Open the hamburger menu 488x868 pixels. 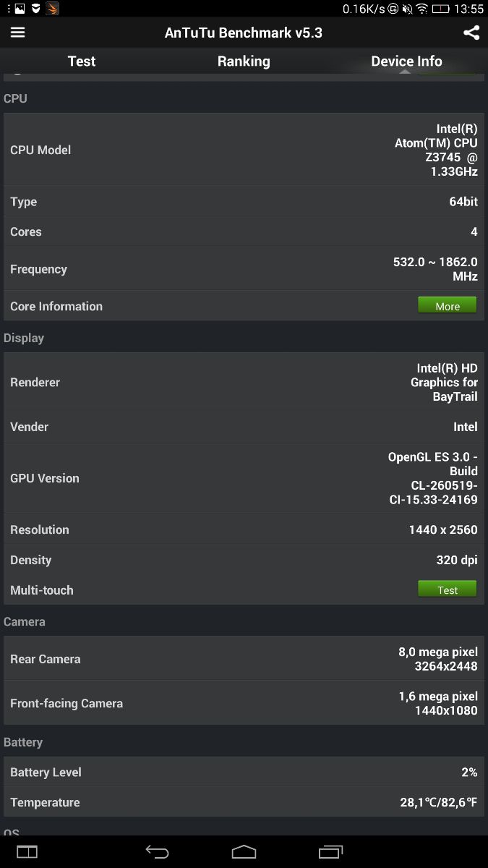pyautogui.click(x=18, y=33)
